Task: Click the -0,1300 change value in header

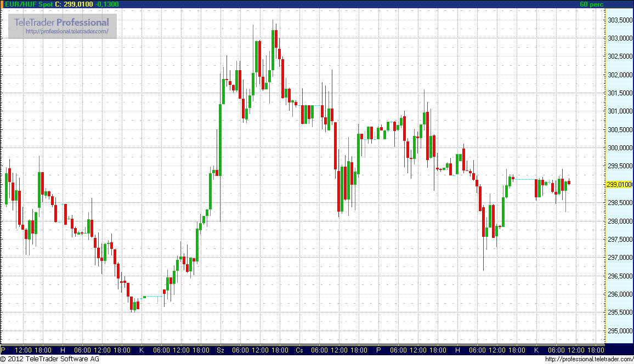Action: [x=107, y=4]
